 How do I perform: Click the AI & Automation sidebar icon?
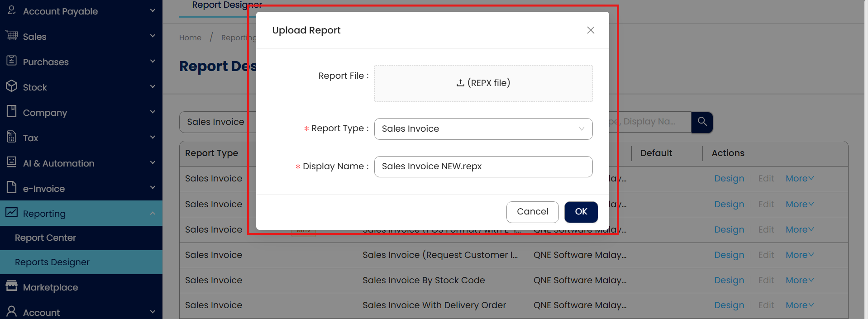12,162
